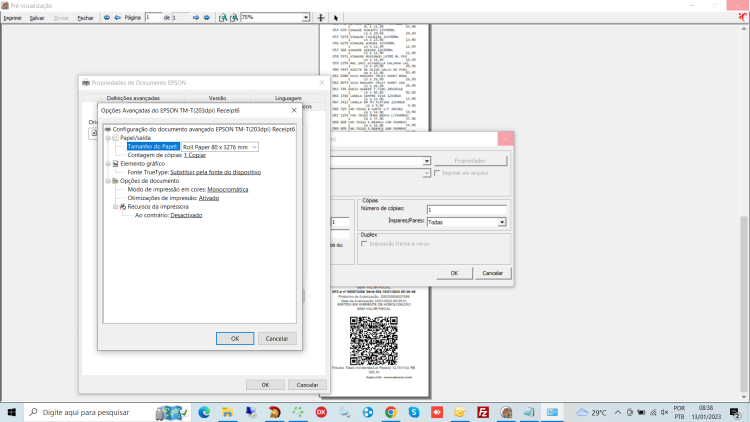Click the Propriedades button in print dialog
The image size is (750, 422).
(x=470, y=161)
